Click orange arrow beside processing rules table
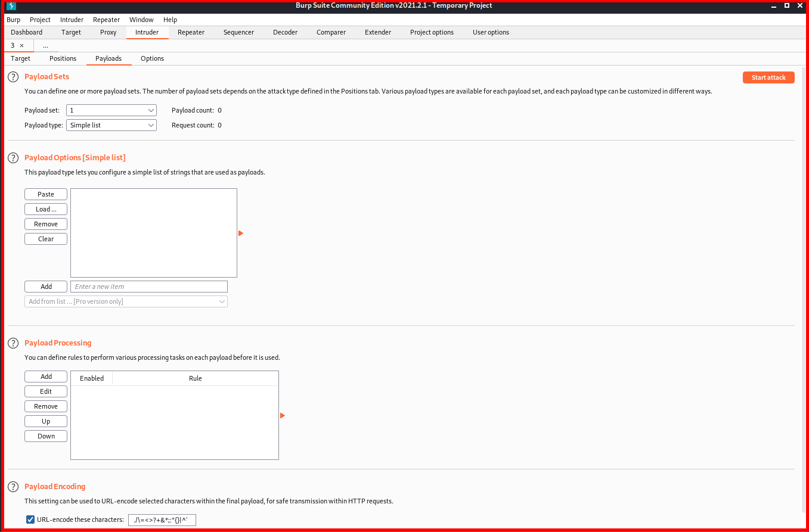The height and width of the screenshot is (532, 809). pos(283,415)
